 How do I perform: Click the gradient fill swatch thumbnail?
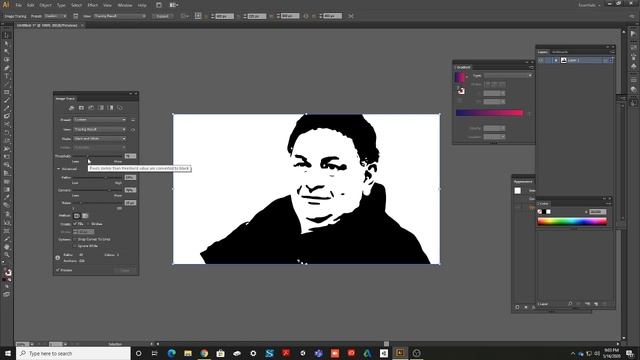click(460, 77)
